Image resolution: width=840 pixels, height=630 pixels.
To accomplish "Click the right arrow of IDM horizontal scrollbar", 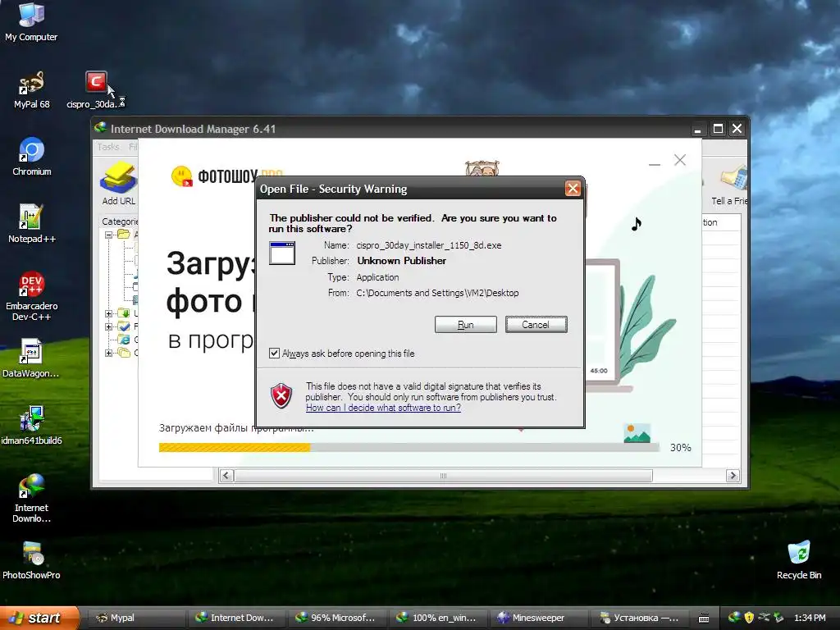I will (733, 476).
